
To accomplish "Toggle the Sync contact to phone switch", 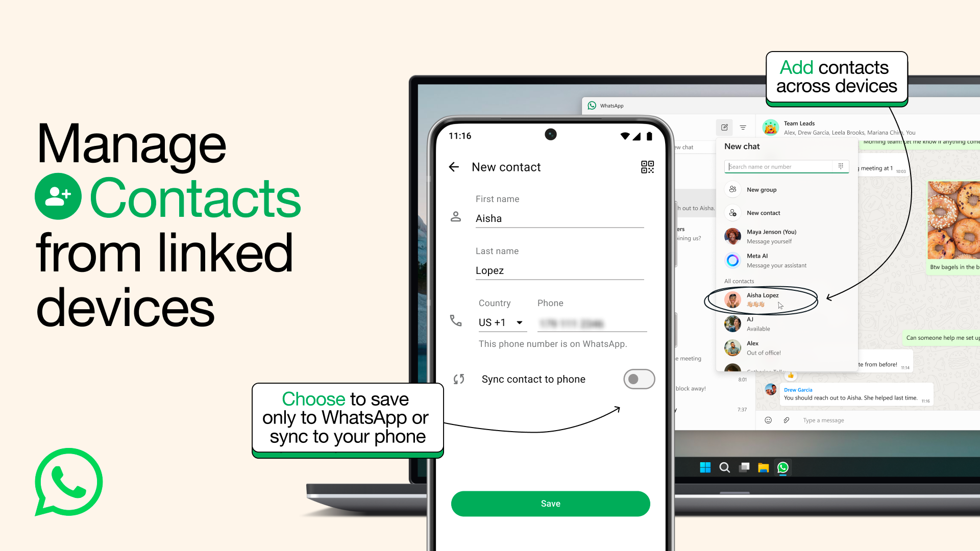I will pos(638,379).
